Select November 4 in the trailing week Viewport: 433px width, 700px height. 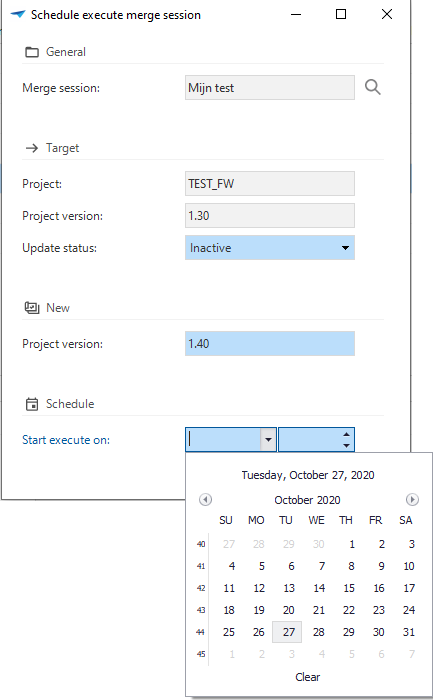[321, 654]
